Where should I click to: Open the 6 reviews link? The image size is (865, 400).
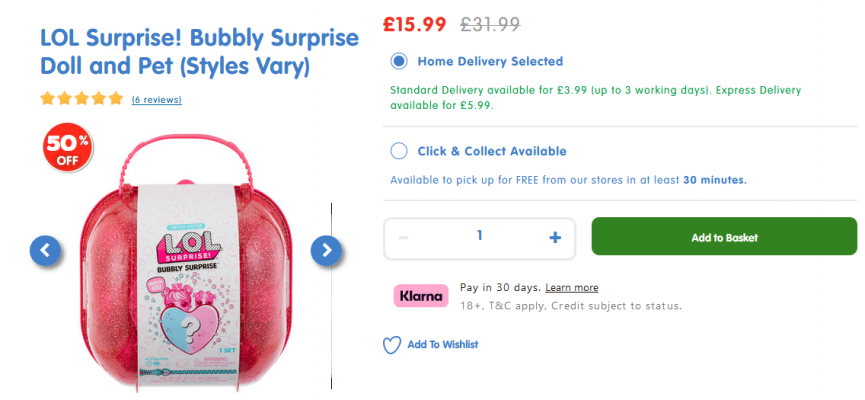(x=157, y=100)
